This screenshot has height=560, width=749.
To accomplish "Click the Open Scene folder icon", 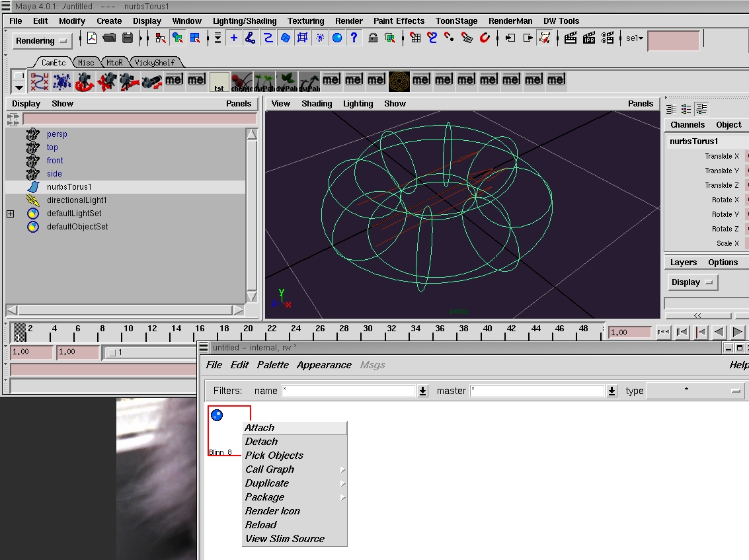I will point(109,38).
